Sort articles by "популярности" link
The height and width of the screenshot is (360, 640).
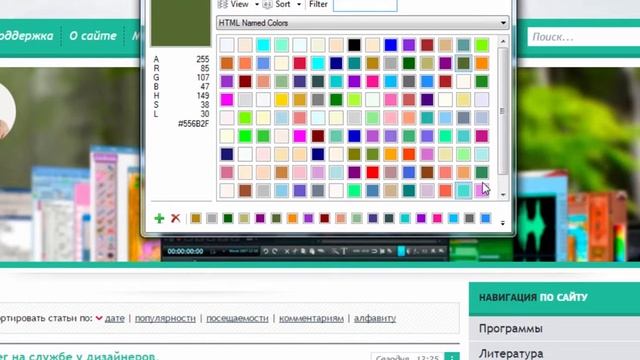165,318
